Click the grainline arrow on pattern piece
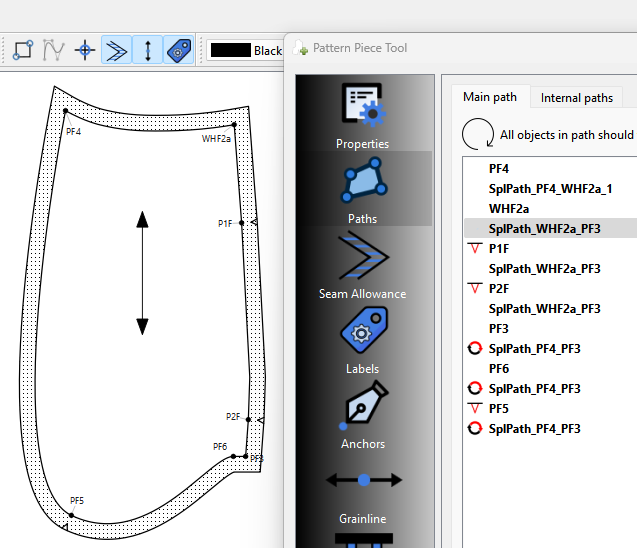 pyautogui.click(x=142, y=273)
